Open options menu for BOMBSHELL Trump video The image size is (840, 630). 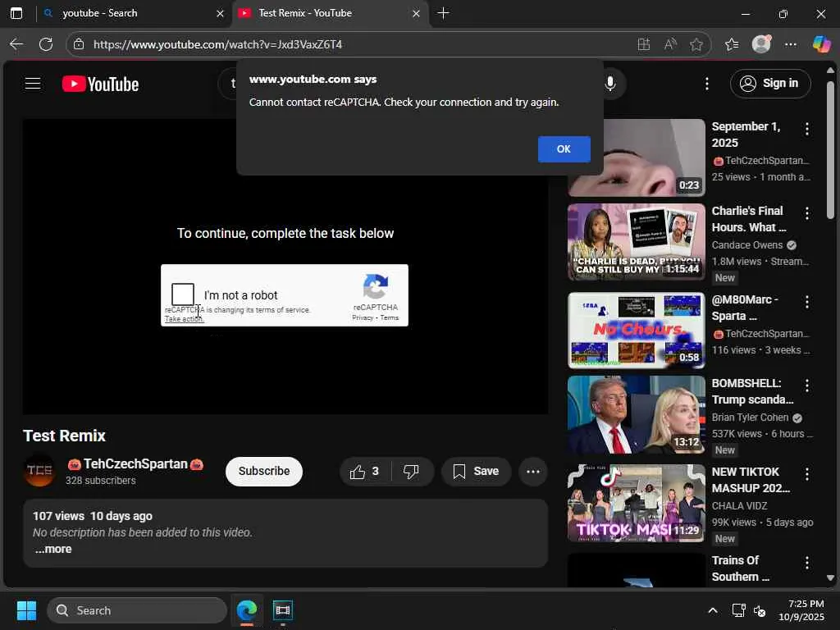[x=806, y=386]
